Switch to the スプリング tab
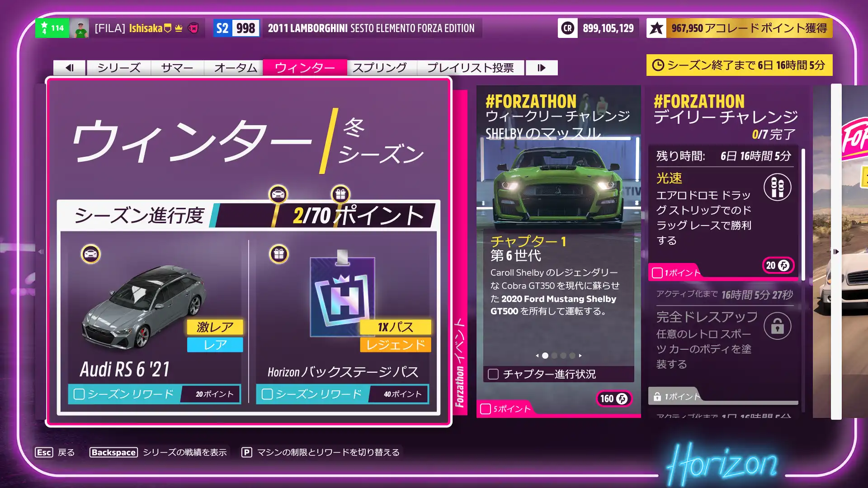 (x=380, y=68)
